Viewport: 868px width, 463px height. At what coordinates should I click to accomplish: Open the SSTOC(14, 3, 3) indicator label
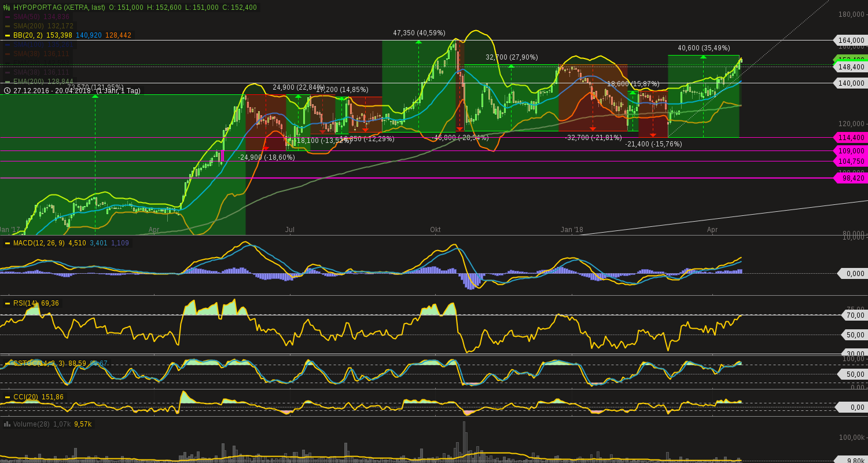pyautogui.click(x=39, y=363)
